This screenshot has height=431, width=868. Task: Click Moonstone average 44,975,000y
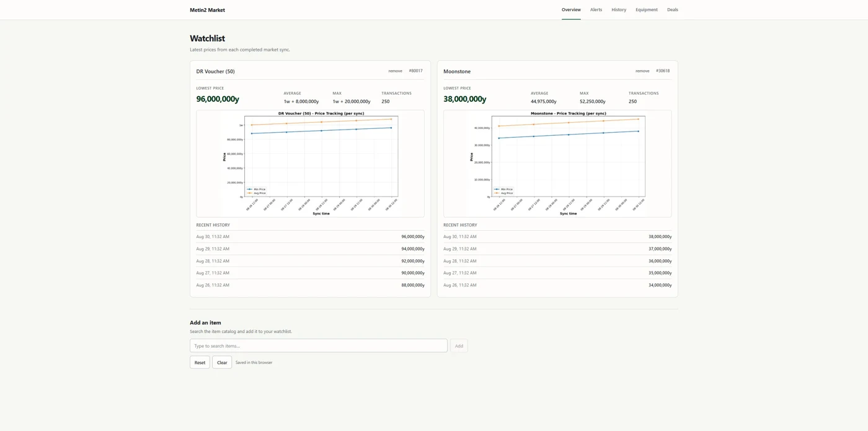click(x=544, y=101)
